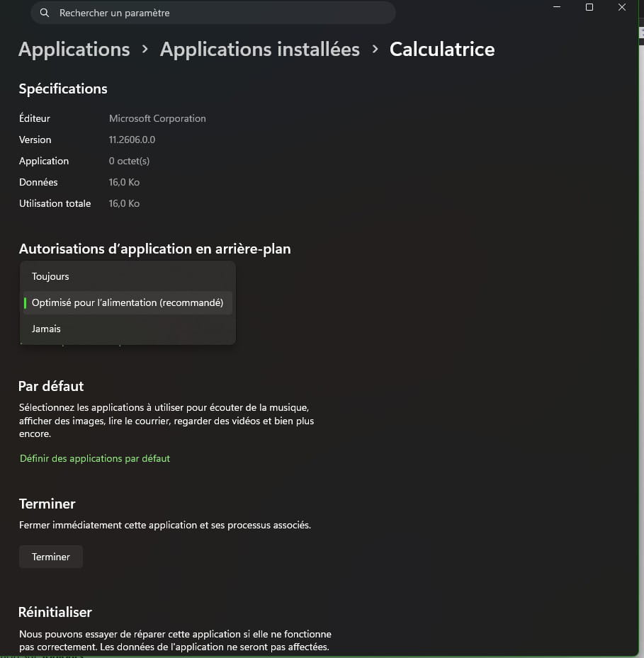Click the Éditeur label
This screenshot has height=658, width=644.
pos(35,118)
